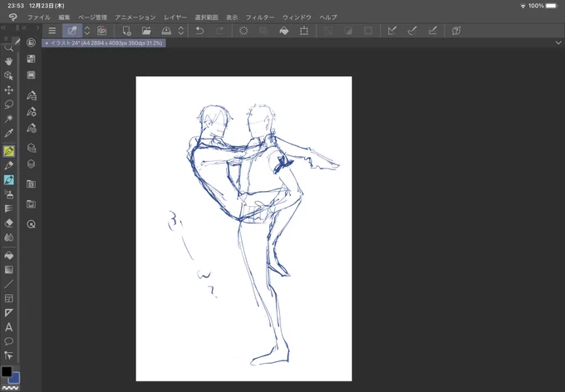Select the Zoom magnifier tool
Image resolution: width=565 pixels, height=392 pixels.
(x=8, y=48)
